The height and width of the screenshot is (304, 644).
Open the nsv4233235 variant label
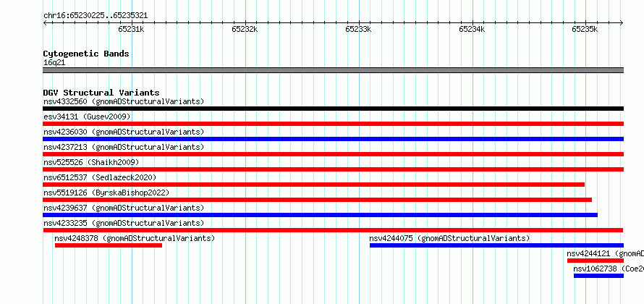[x=124, y=224]
